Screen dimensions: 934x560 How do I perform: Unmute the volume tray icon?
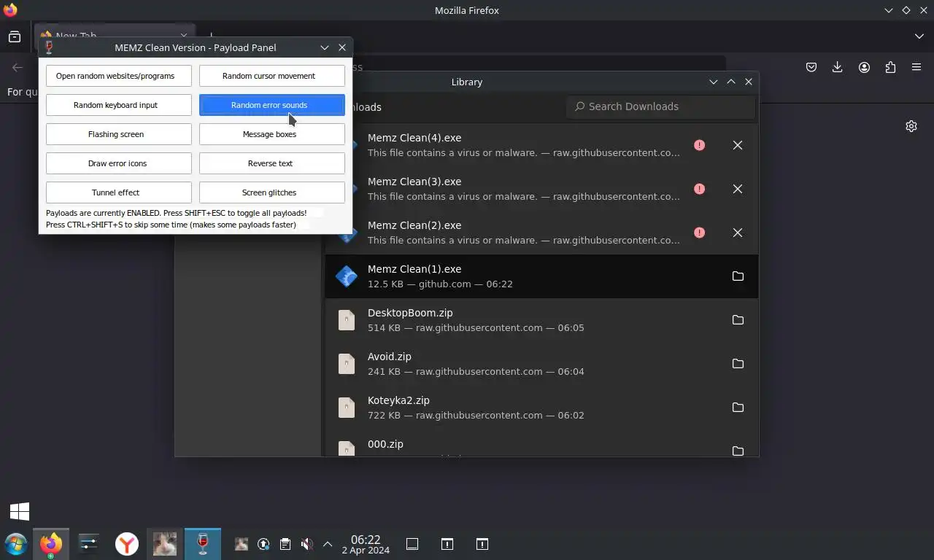point(307,544)
